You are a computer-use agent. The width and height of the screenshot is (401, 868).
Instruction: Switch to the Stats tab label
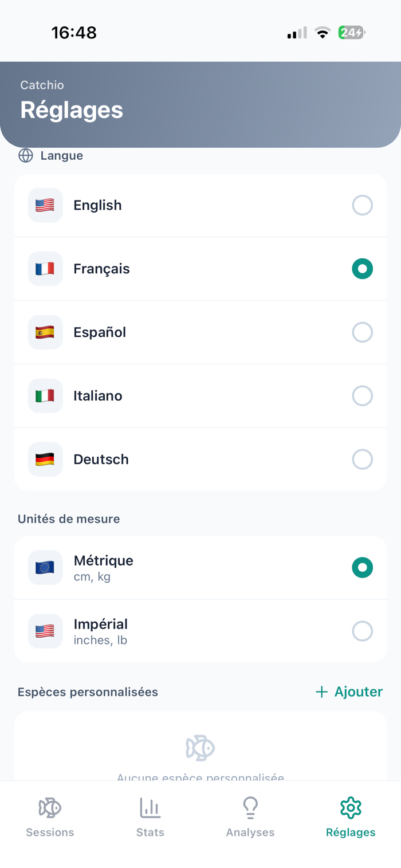150,832
